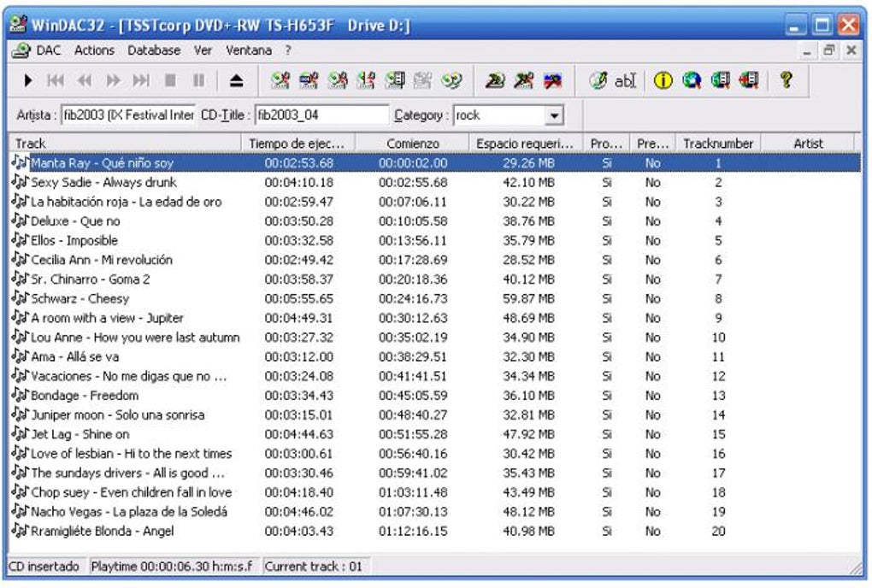Click the rewind button
Screen dimensions: 872x588
(x=85, y=80)
